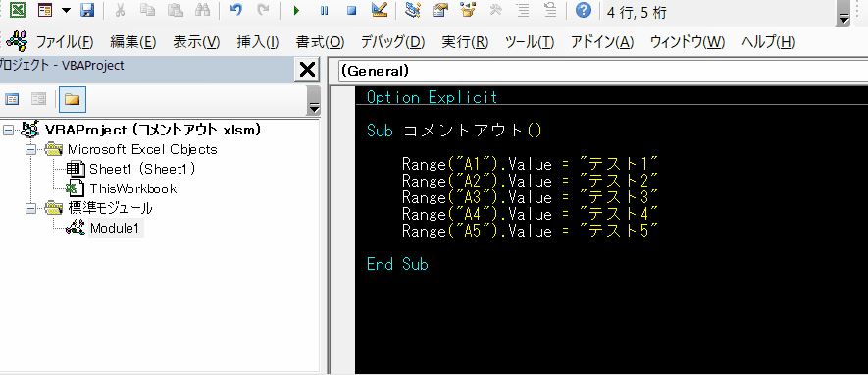Open the ヘルプ(H) menu

coord(768,42)
